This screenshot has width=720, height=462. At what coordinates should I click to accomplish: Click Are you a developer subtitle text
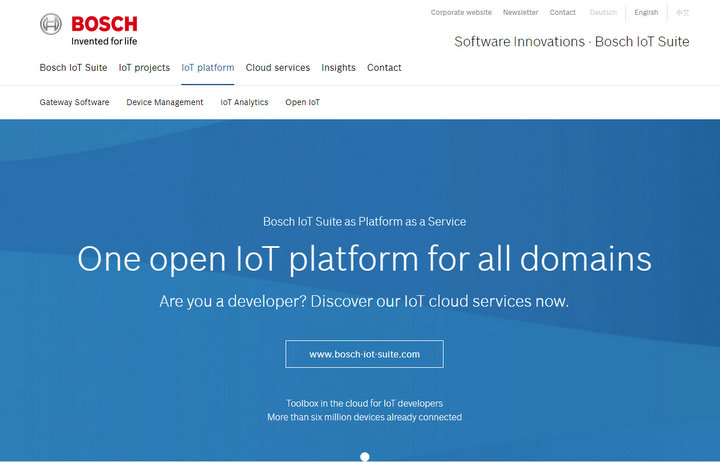point(364,301)
